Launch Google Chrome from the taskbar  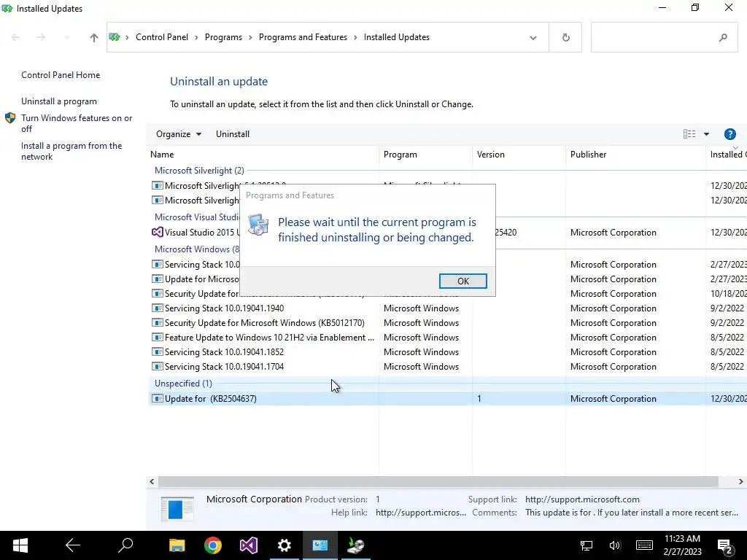pyautogui.click(x=213, y=545)
